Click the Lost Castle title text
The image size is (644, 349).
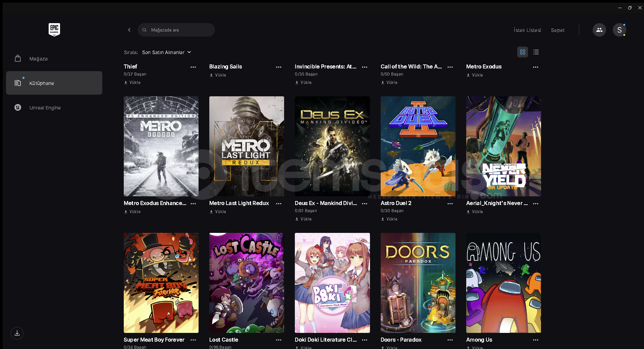[x=224, y=340]
